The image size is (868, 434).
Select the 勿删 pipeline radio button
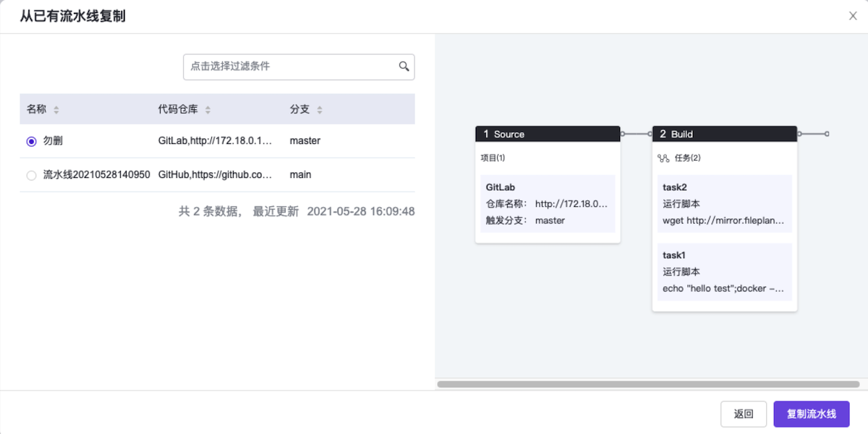[x=31, y=142]
